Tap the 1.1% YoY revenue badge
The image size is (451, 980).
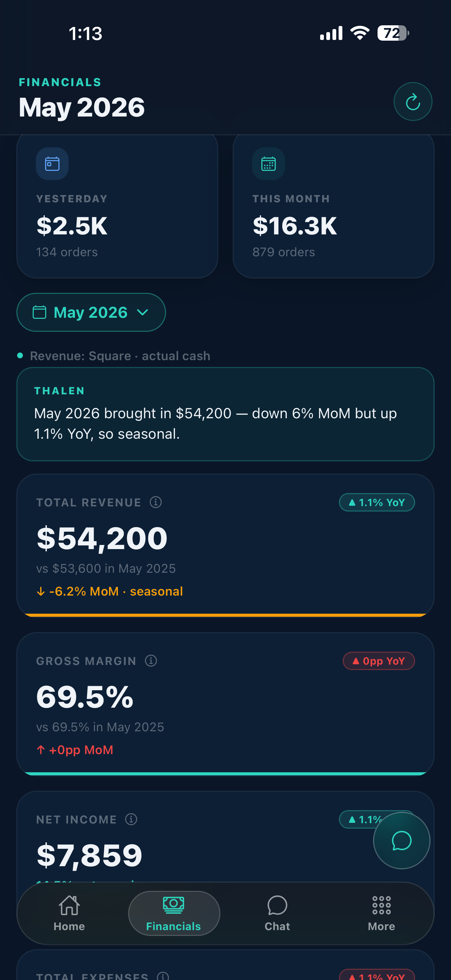tap(377, 502)
